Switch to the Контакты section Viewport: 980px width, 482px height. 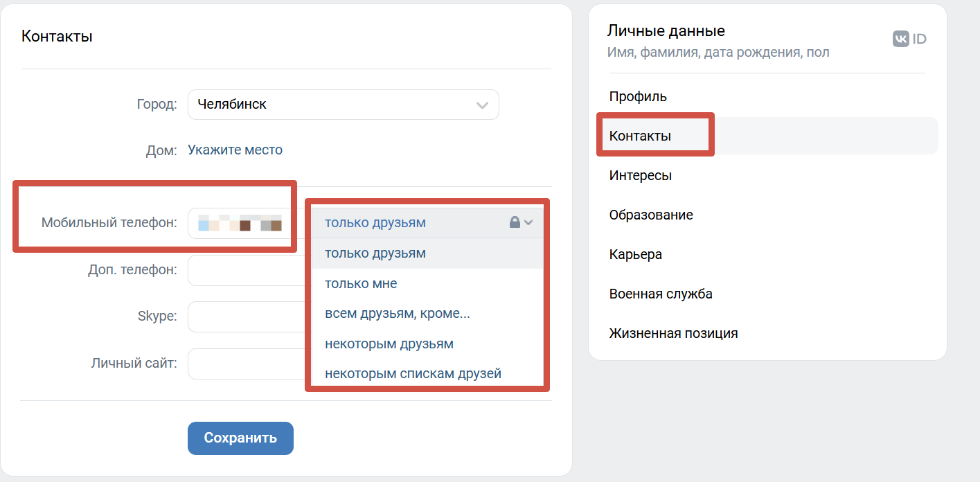[640, 136]
